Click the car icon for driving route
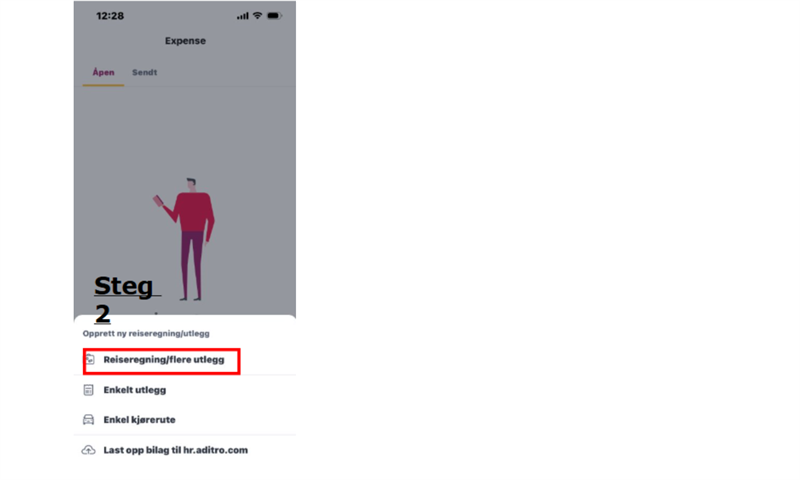 coord(88,420)
